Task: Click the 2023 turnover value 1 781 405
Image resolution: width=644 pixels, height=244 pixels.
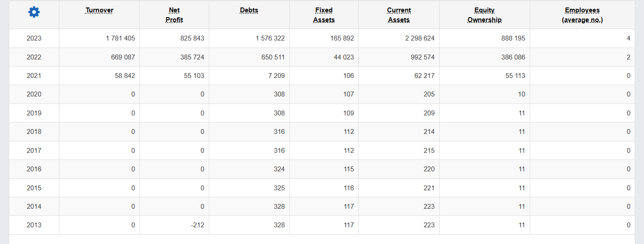Action: point(120,38)
